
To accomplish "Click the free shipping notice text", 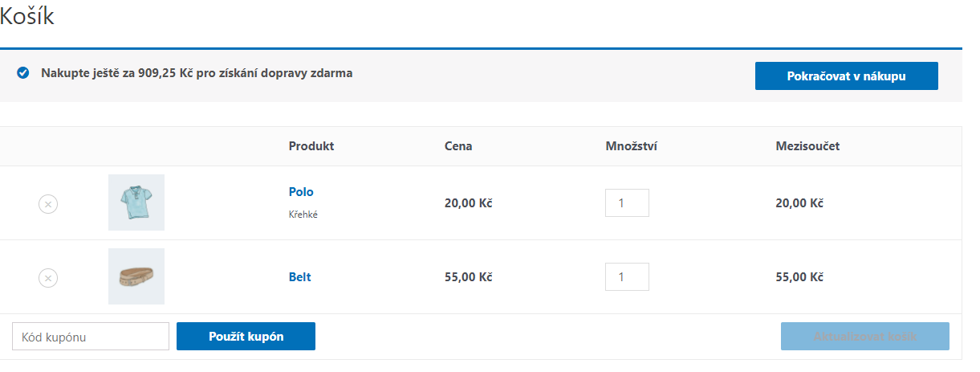I will pyautogui.click(x=197, y=73).
